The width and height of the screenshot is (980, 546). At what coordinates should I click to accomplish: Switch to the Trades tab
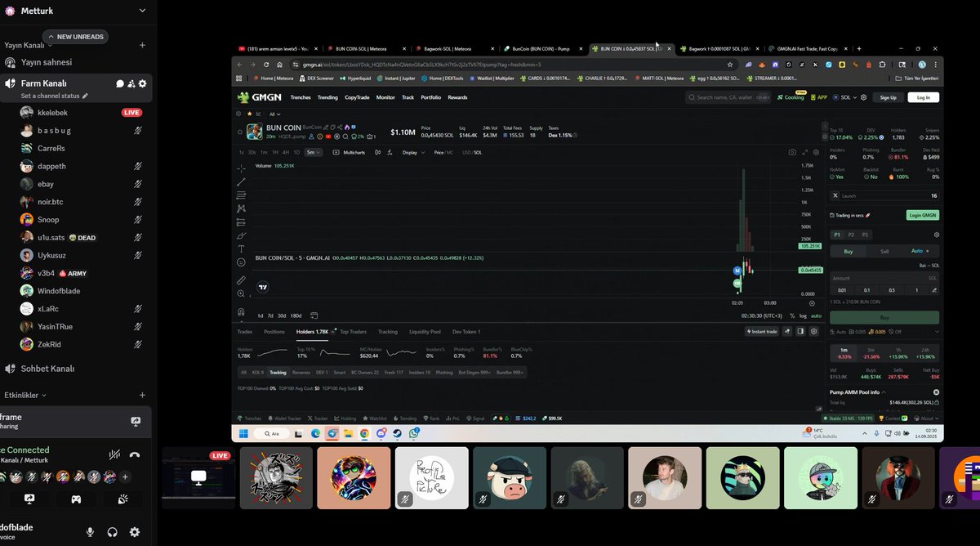[x=245, y=332]
